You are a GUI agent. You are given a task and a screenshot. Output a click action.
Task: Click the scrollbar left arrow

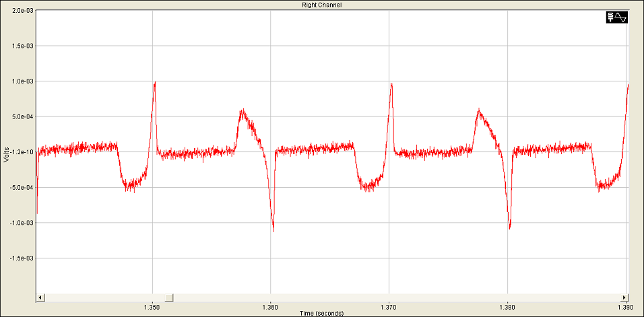[x=40, y=297]
